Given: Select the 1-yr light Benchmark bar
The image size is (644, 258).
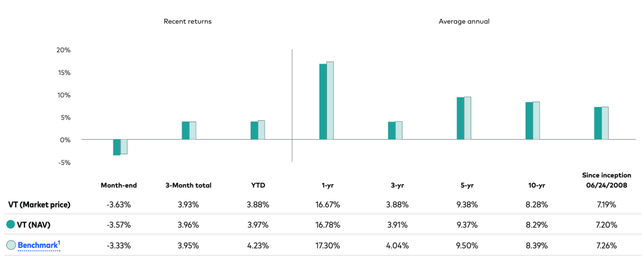Looking at the screenshot, I should point(330,100).
